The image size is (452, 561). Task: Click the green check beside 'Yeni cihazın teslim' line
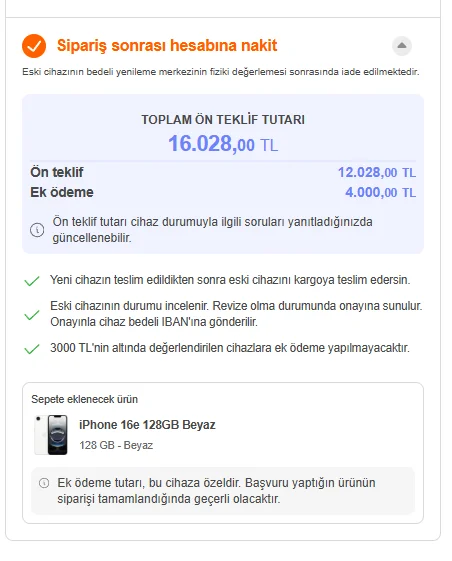pos(31,281)
